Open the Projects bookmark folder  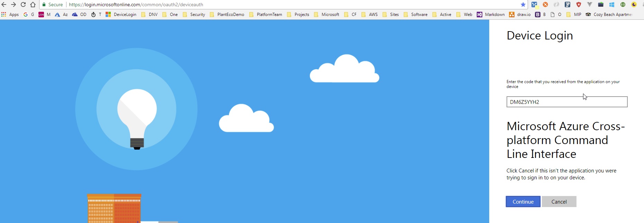pyautogui.click(x=298, y=15)
